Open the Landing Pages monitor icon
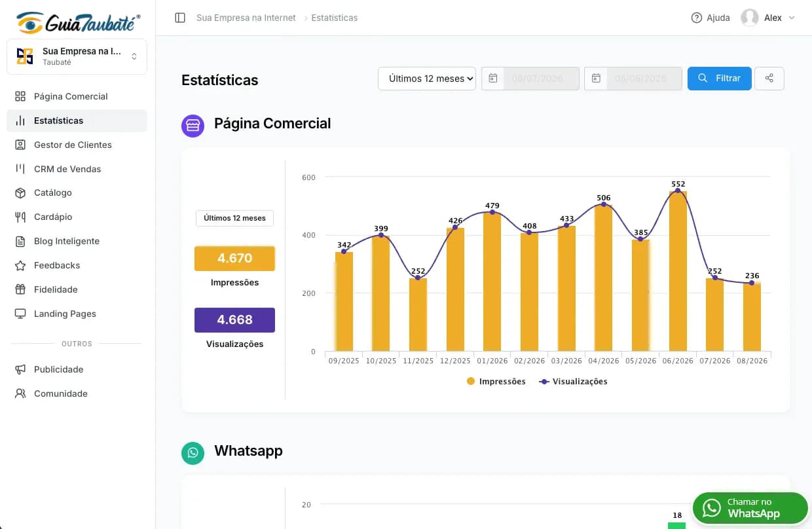This screenshot has width=812, height=529. coord(20,314)
